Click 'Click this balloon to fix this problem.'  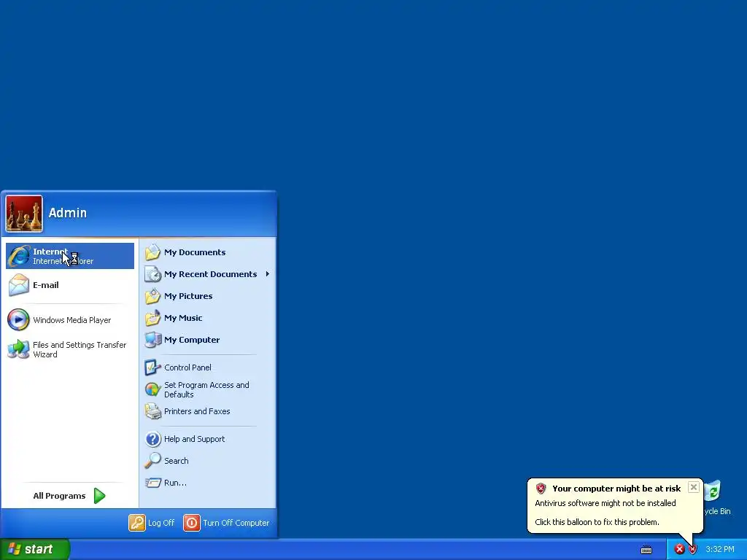pos(597,522)
